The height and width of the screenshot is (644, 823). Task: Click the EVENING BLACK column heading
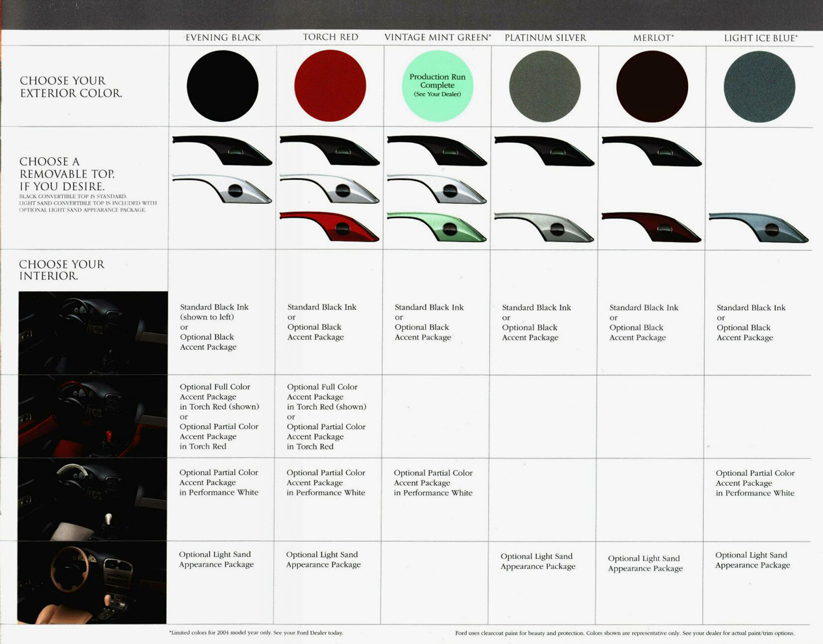click(x=223, y=38)
